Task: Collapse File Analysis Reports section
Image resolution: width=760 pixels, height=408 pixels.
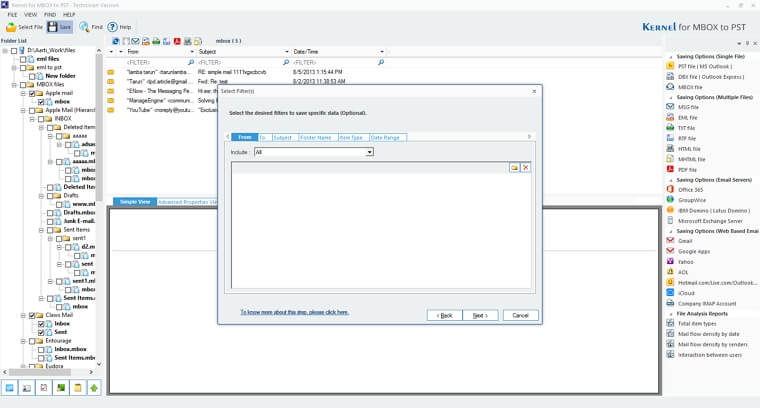Action: [x=671, y=314]
